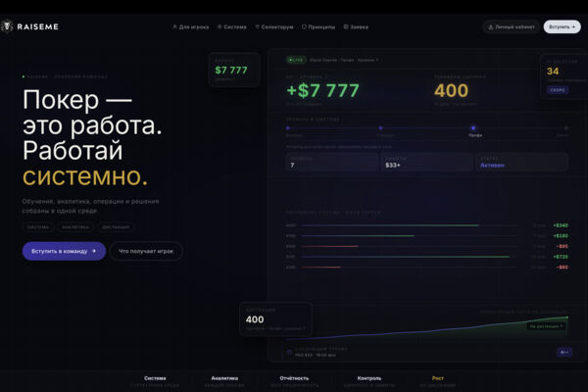Click the '34' selector card value
This screenshot has height=392, width=588.
click(553, 72)
